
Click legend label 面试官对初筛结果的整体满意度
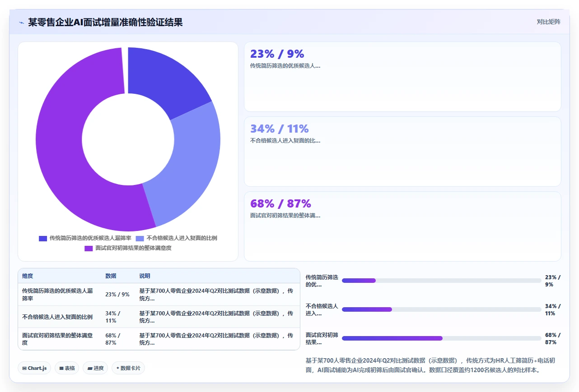133,248
